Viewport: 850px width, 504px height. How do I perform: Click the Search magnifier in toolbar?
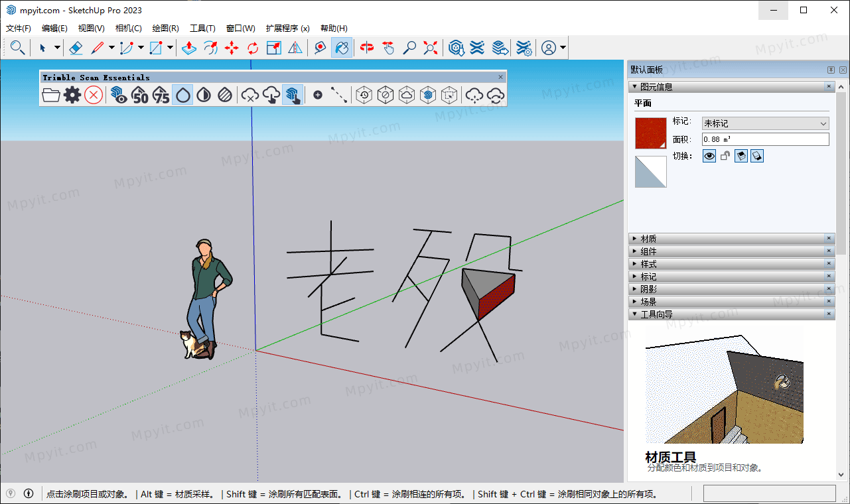point(18,48)
